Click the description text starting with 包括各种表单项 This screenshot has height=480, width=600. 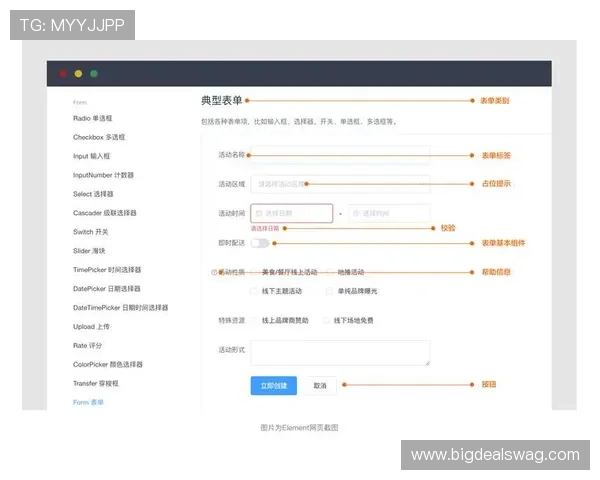coord(298,122)
